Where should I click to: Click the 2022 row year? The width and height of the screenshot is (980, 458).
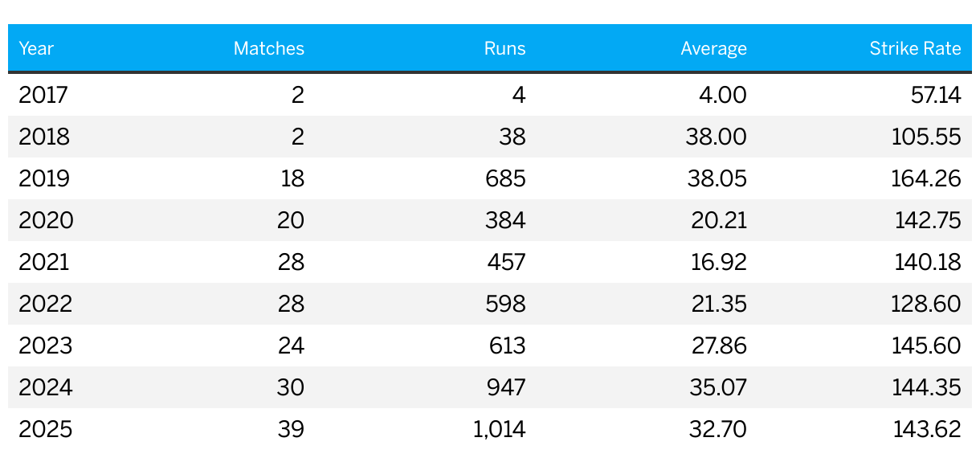[46, 304]
